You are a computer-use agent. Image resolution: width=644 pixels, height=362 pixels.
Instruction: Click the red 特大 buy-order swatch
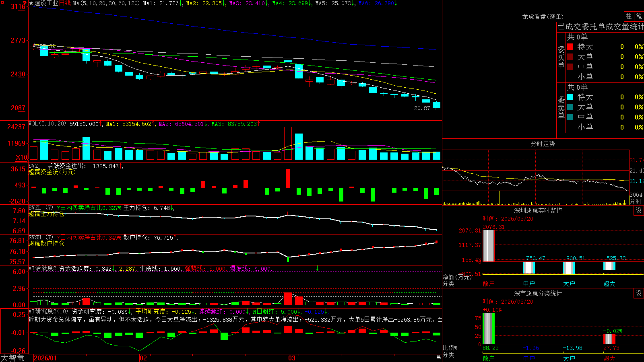point(570,47)
